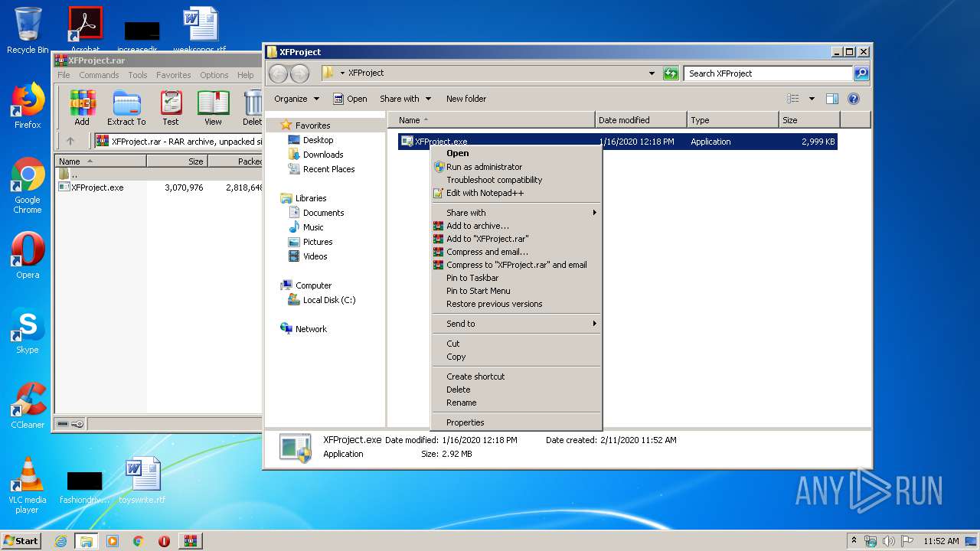
Task: Click Search XFProject input field
Action: 768,73
